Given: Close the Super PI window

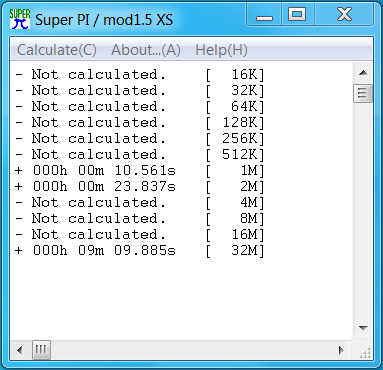Looking at the screenshot, I should pyautogui.click(x=344, y=14).
